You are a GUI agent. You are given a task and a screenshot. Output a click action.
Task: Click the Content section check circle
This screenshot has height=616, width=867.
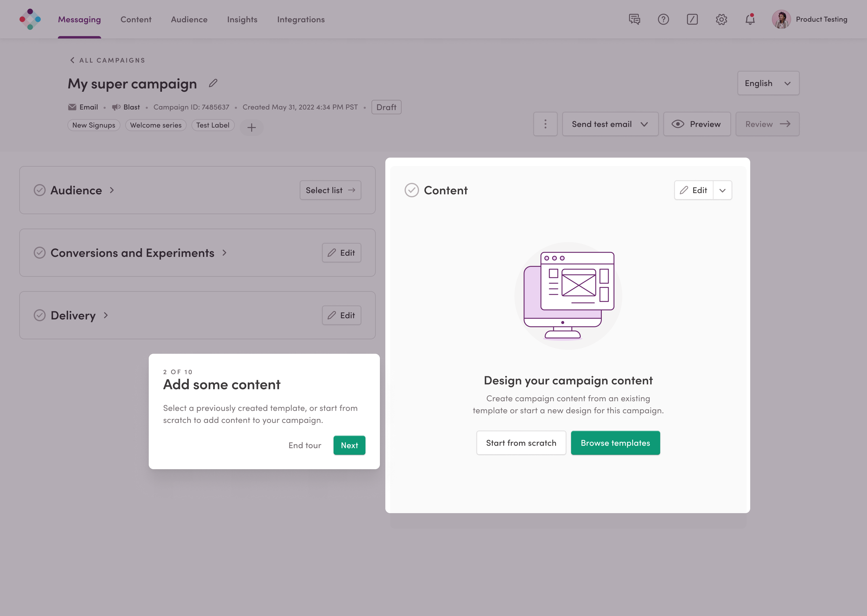[412, 190]
